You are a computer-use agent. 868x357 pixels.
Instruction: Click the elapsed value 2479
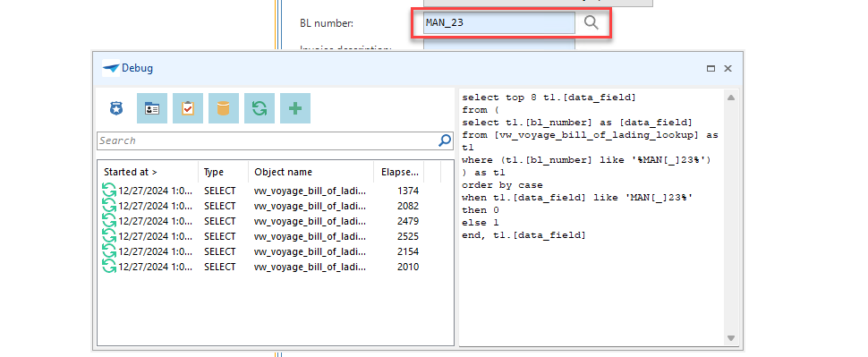tap(408, 221)
